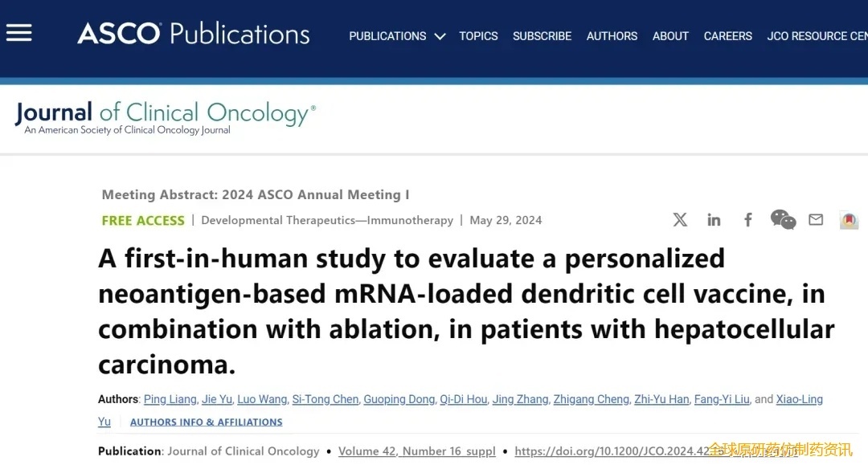Open the Authors menu item
The width and height of the screenshot is (868, 465).
(x=612, y=36)
